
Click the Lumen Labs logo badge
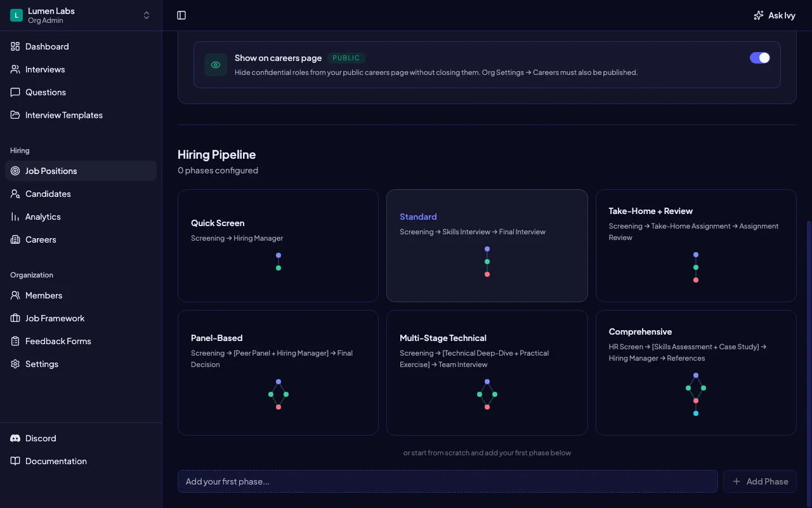click(16, 15)
